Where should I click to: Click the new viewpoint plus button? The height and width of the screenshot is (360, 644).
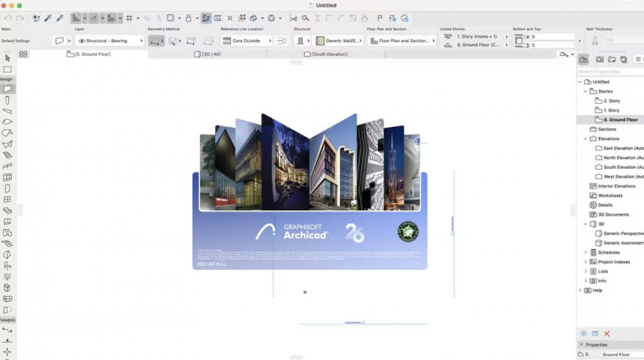tap(583, 334)
